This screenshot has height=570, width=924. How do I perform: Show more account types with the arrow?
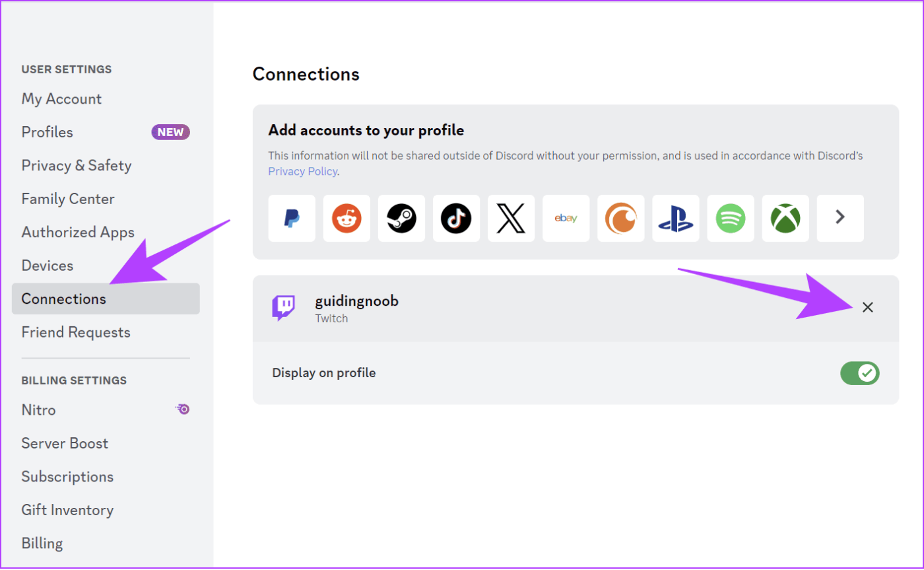click(x=840, y=218)
